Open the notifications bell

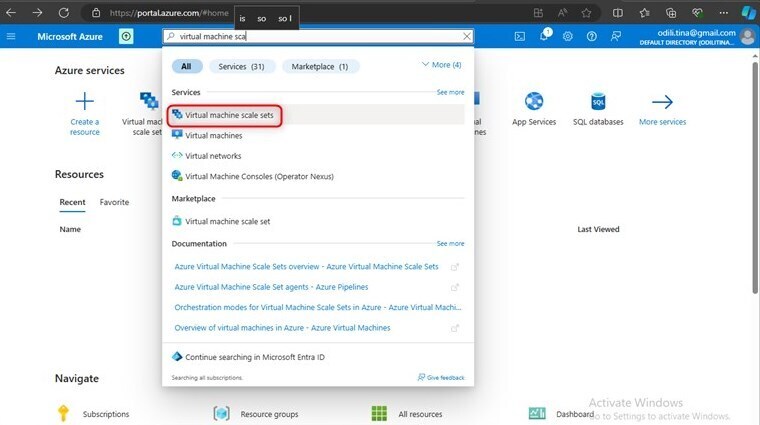[544, 36]
